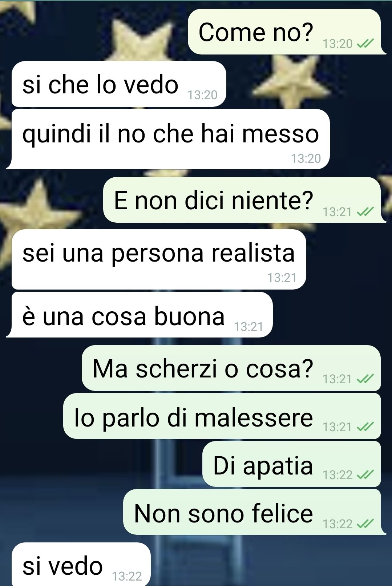Select "Io parlo di malessere" message
This screenshot has height=586, width=392.
coord(222,416)
